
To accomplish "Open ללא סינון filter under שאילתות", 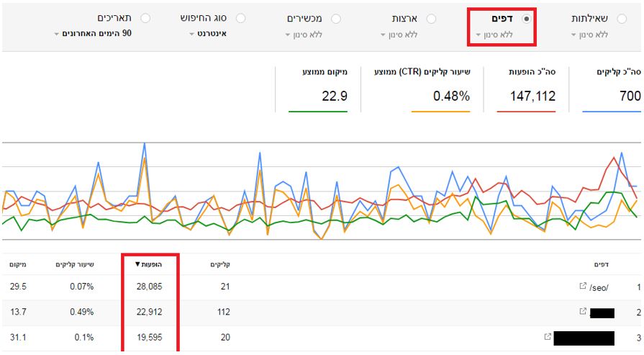I will [x=589, y=35].
